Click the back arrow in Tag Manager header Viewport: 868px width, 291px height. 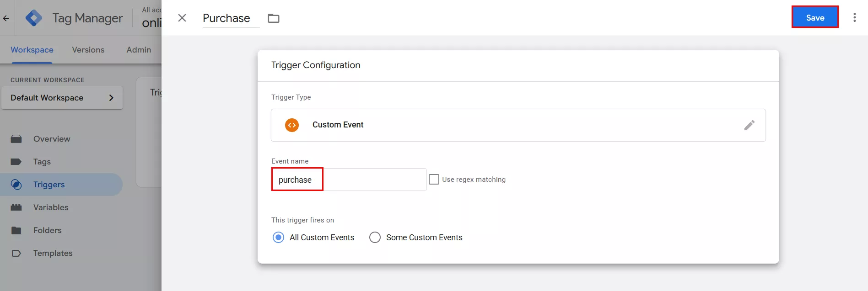coord(6,18)
